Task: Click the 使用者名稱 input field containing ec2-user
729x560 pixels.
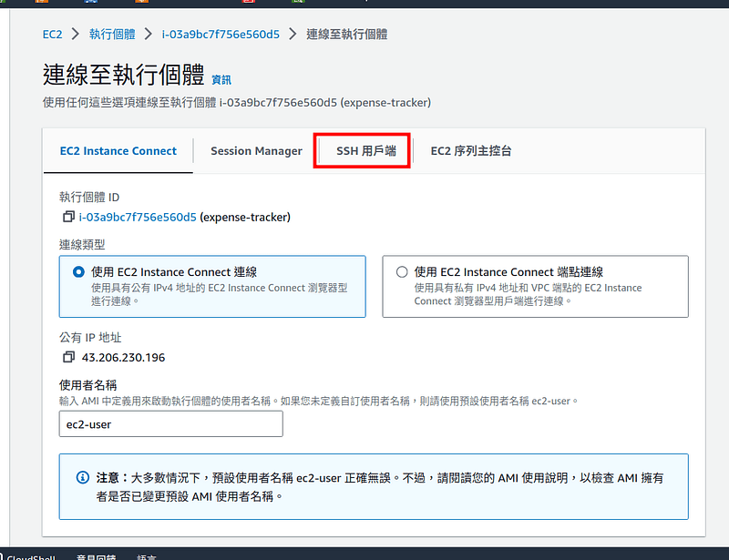Action: coord(170,423)
